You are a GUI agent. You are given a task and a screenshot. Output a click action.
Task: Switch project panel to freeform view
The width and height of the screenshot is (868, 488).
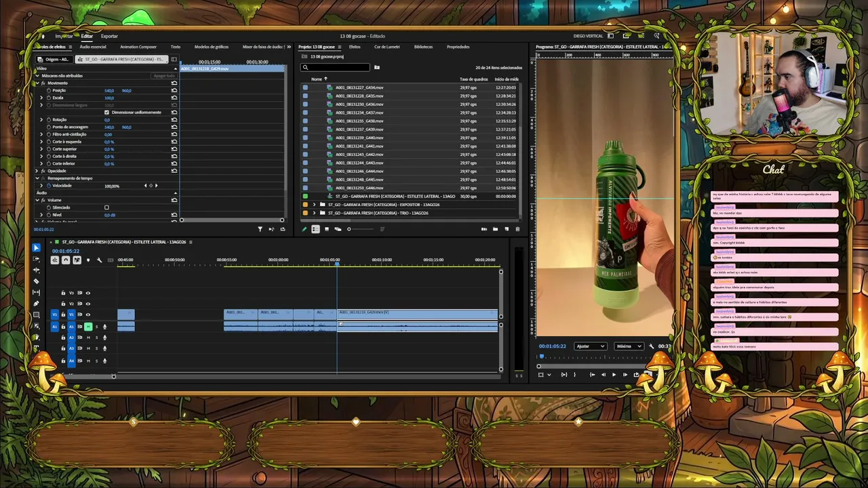pyautogui.click(x=338, y=229)
